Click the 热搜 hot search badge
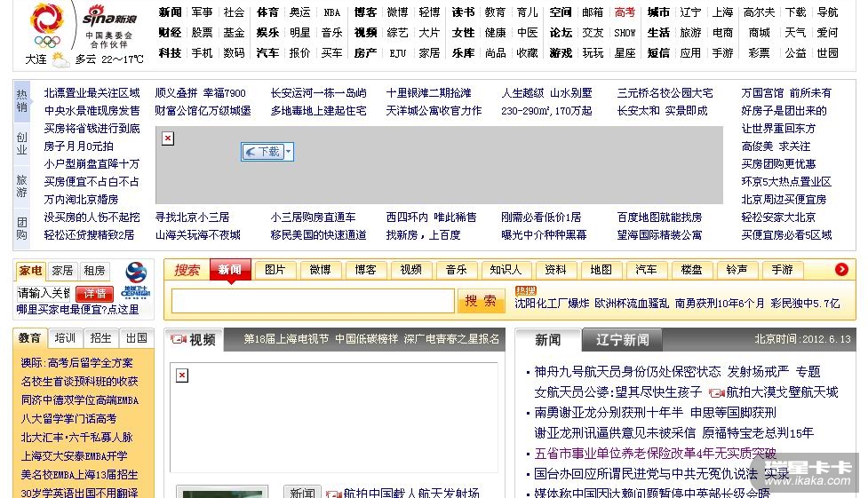The height and width of the screenshot is (498, 868). (525, 290)
